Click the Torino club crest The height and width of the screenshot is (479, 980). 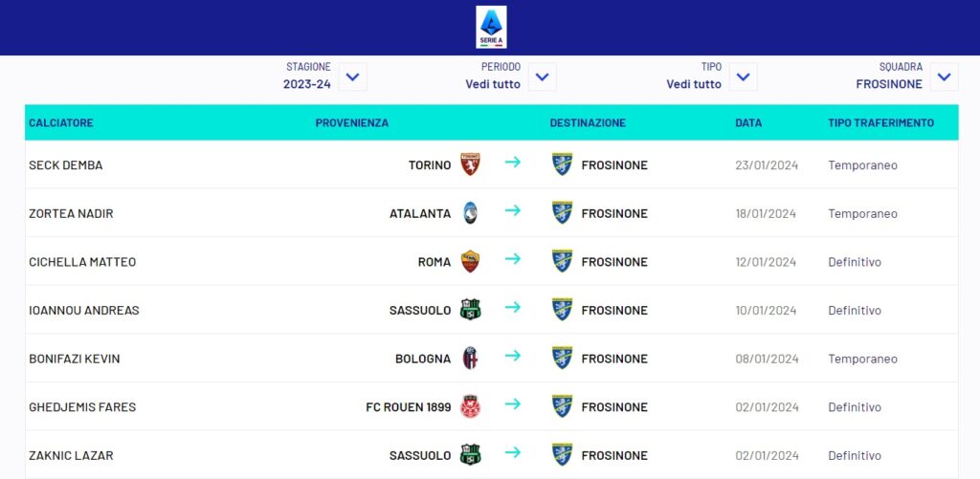(470, 164)
